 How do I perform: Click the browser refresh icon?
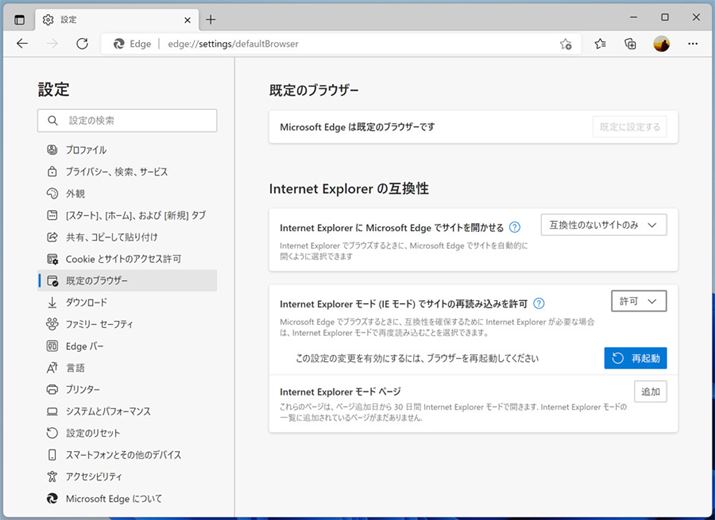[x=82, y=44]
